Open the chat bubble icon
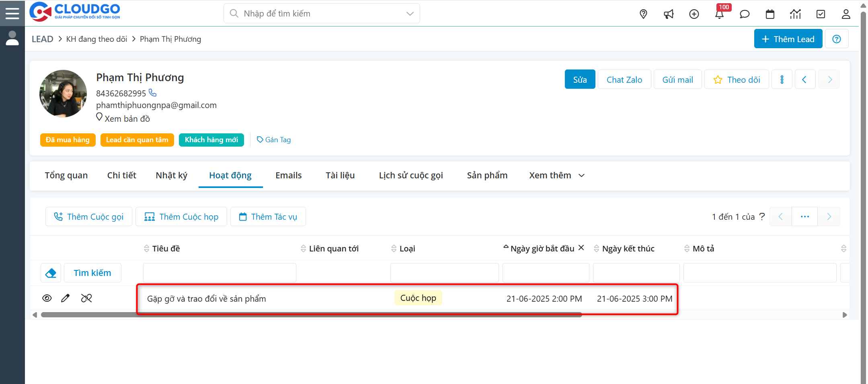The width and height of the screenshot is (868, 384). coord(745,14)
